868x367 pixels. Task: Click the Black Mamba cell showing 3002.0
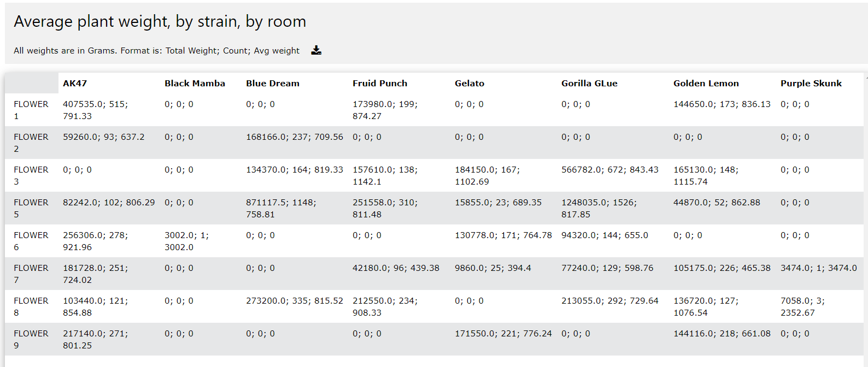(x=186, y=241)
